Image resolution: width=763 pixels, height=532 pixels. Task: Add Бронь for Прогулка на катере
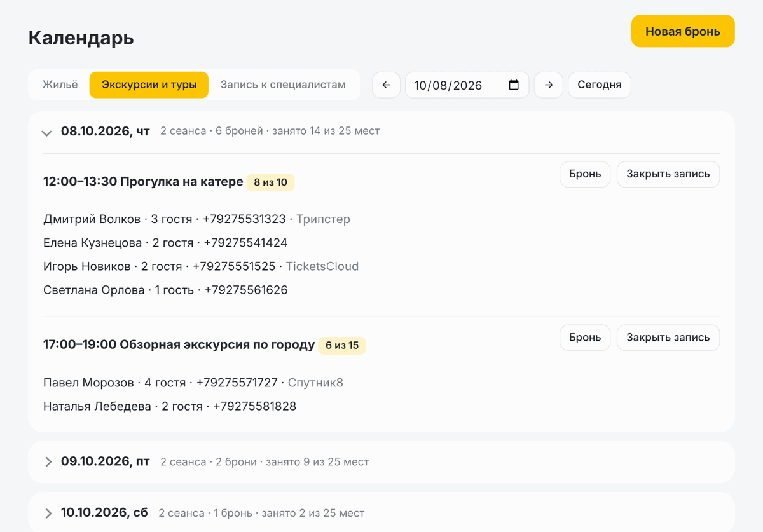click(585, 174)
